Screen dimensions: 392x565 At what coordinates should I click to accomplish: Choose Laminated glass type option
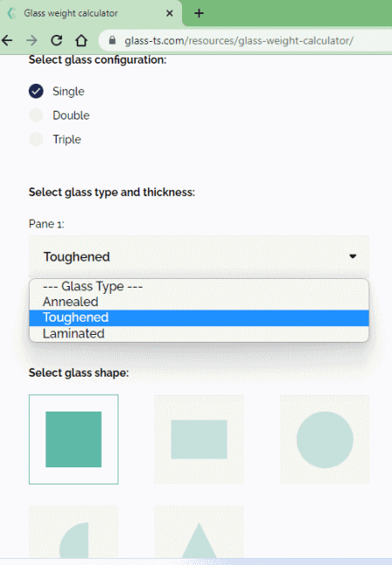(x=199, y=334)
